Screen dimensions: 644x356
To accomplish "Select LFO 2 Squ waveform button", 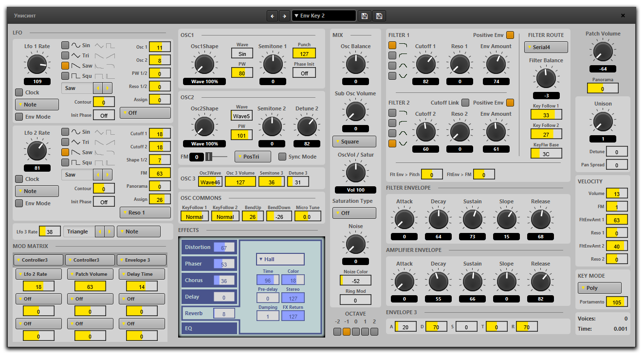I will point(65,162).
